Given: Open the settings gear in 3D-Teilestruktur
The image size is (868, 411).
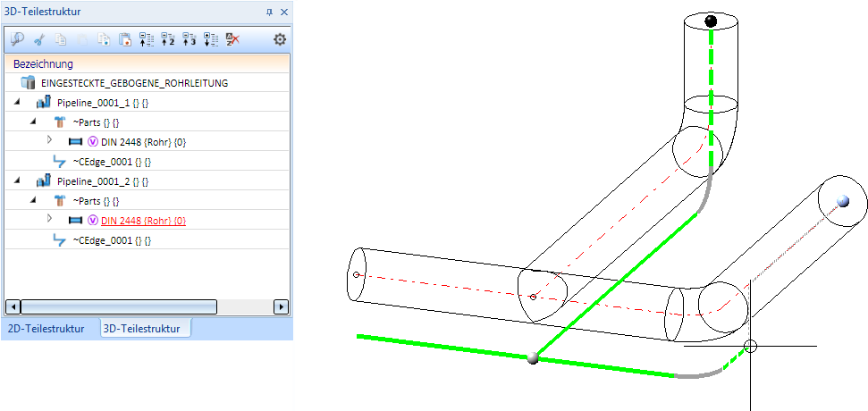Looking at the screenshot, I should pyautogui.click(x=280, y=39).
